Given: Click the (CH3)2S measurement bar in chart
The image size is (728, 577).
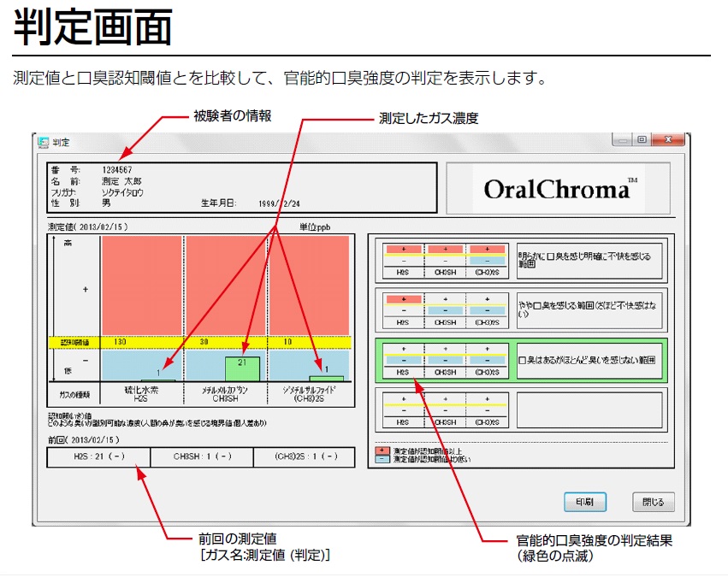Looking at the screenshot, I should click(326, 378).
